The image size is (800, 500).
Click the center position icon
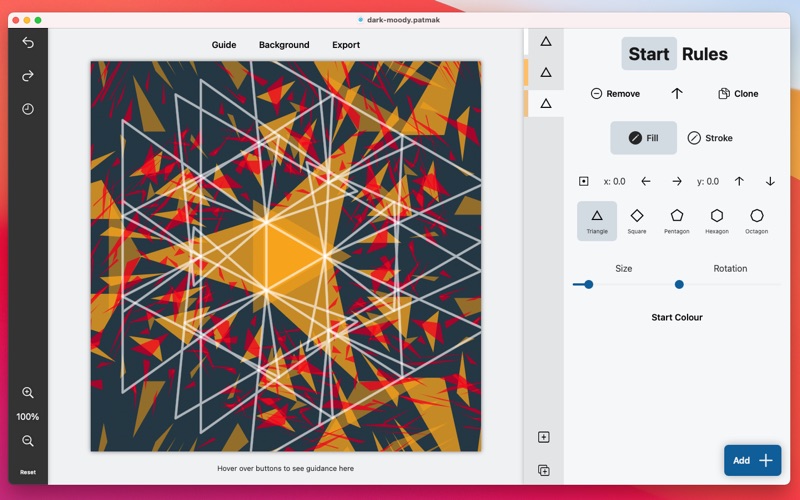584,181
